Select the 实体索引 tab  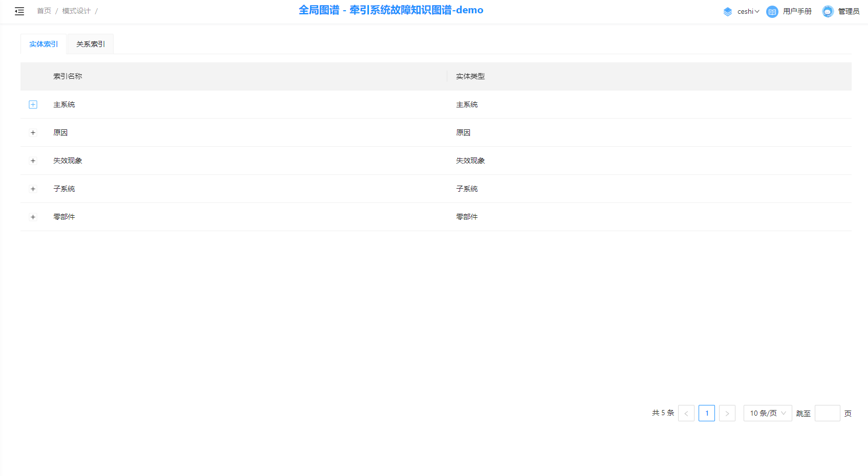click(x=44, y=44)
